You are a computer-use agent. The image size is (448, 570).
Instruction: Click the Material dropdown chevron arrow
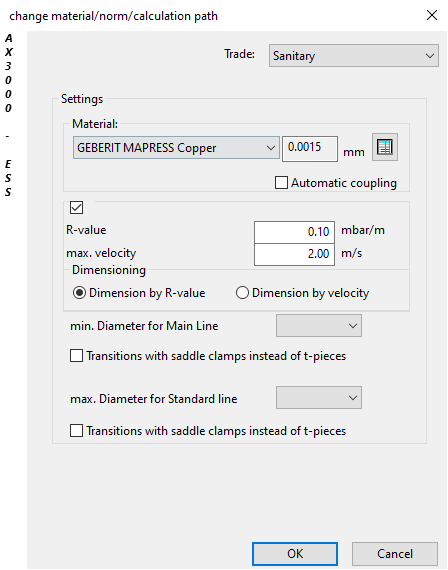(271, 148)
